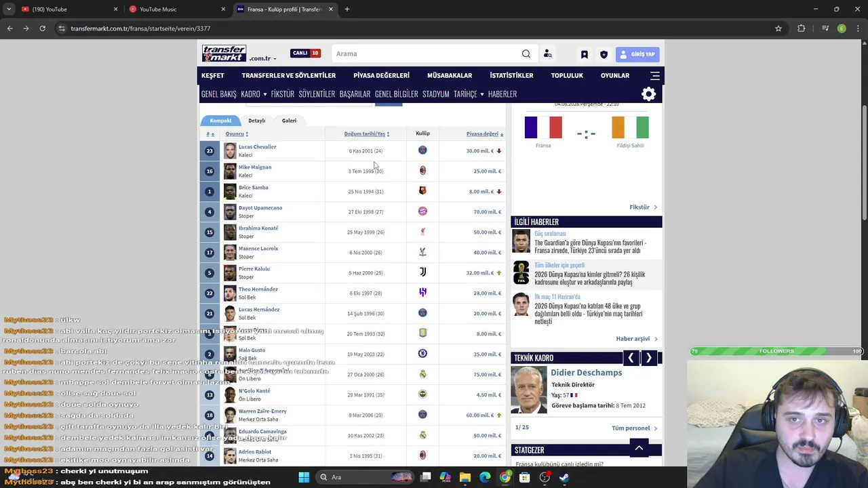The width and height of the screenshot is (868, 488).
Task: Click the shield icon in header
Action: (604, 54)
